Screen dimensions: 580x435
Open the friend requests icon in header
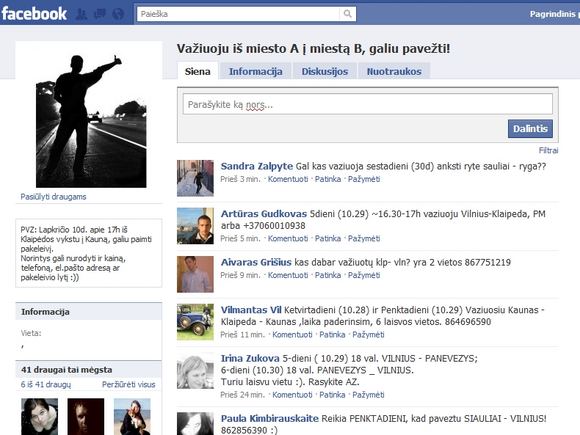82,14
